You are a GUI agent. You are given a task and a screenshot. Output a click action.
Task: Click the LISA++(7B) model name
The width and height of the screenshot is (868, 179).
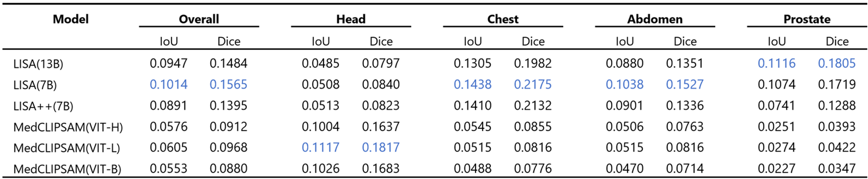click(43, 106)
